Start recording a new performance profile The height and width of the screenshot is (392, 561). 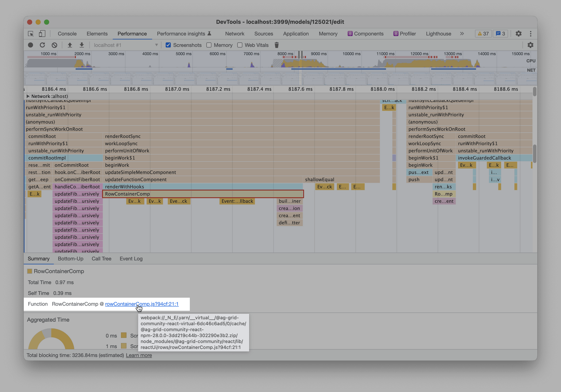(x=30, y=45)
